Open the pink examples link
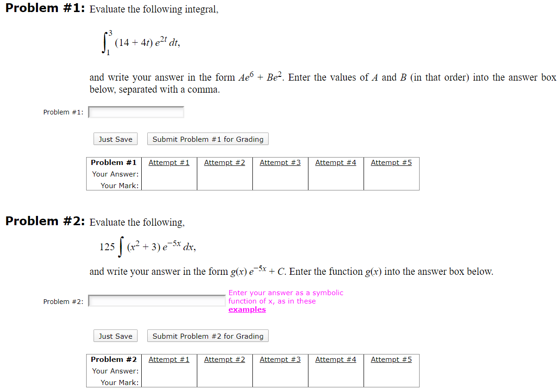Image resolution: width=559 pixels, height=392 pixels. pos(247,309)
